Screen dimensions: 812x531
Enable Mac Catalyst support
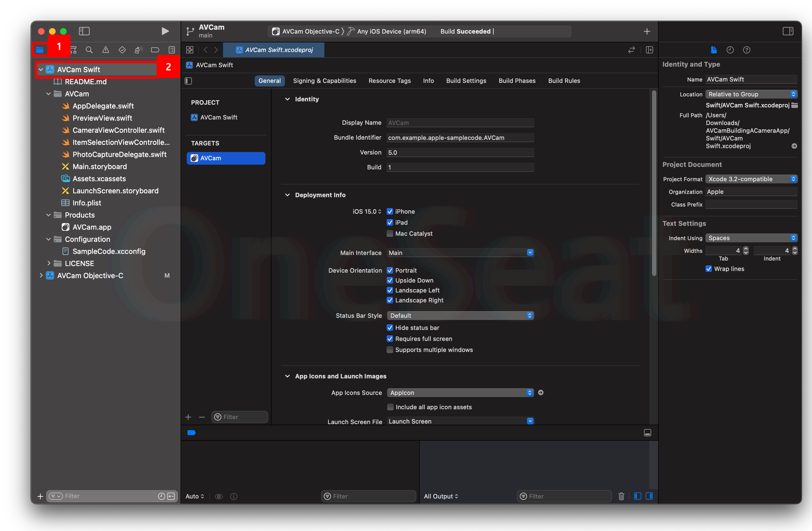tap(390, 234)
